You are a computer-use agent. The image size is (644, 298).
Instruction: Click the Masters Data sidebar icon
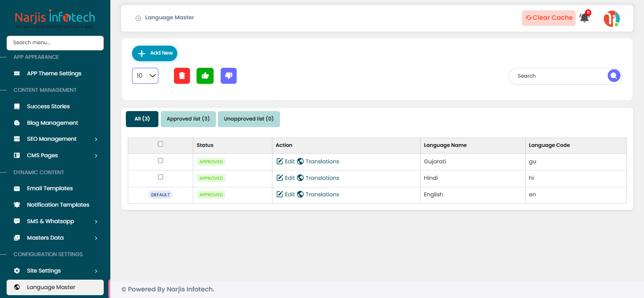[x=17, y=238]
